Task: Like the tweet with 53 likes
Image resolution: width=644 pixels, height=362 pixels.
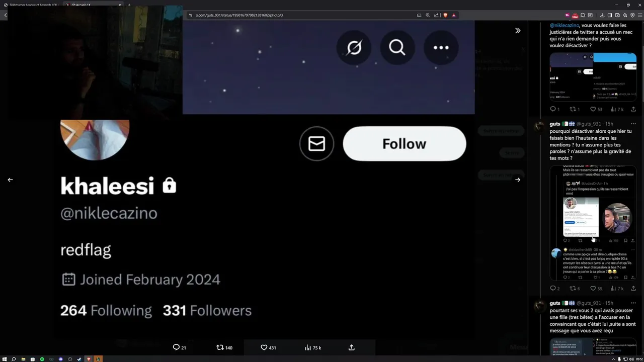Action: tap(596, 109)
